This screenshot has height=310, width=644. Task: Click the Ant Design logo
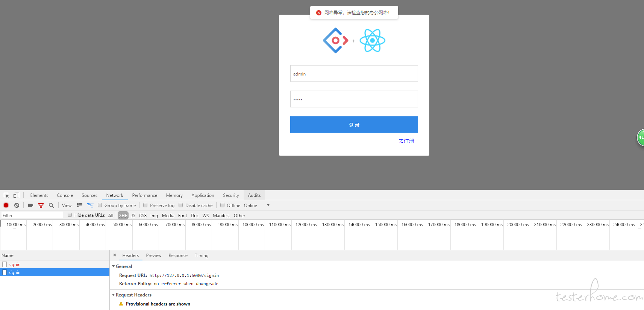coord(335,40)
